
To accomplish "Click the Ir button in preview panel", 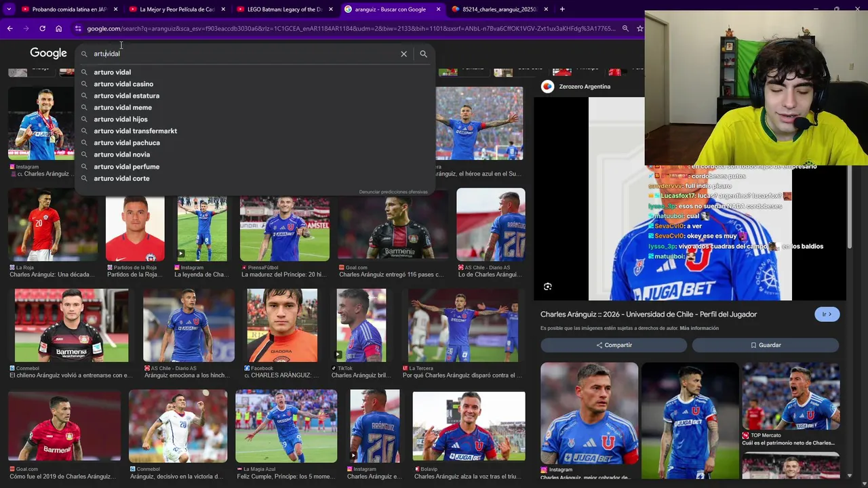I will pyautogui.click(x=827, y=314).
